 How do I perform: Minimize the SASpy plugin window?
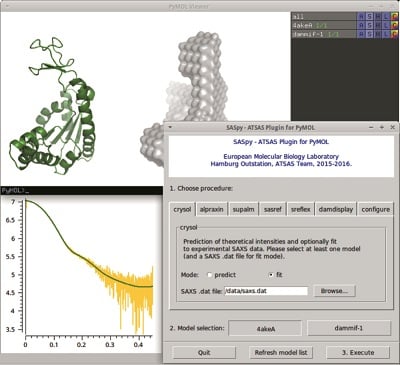pyautogui.click(x=371, y=127)
